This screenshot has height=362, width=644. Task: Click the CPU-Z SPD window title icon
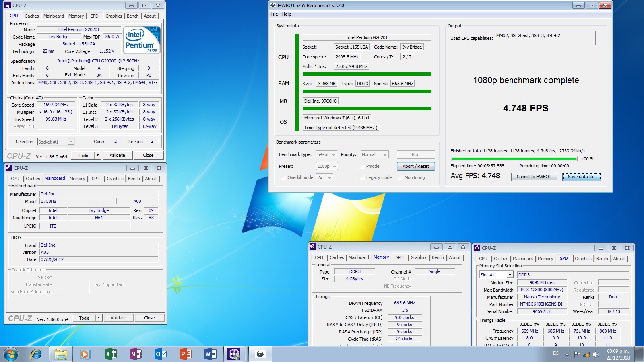click(477, 248)
